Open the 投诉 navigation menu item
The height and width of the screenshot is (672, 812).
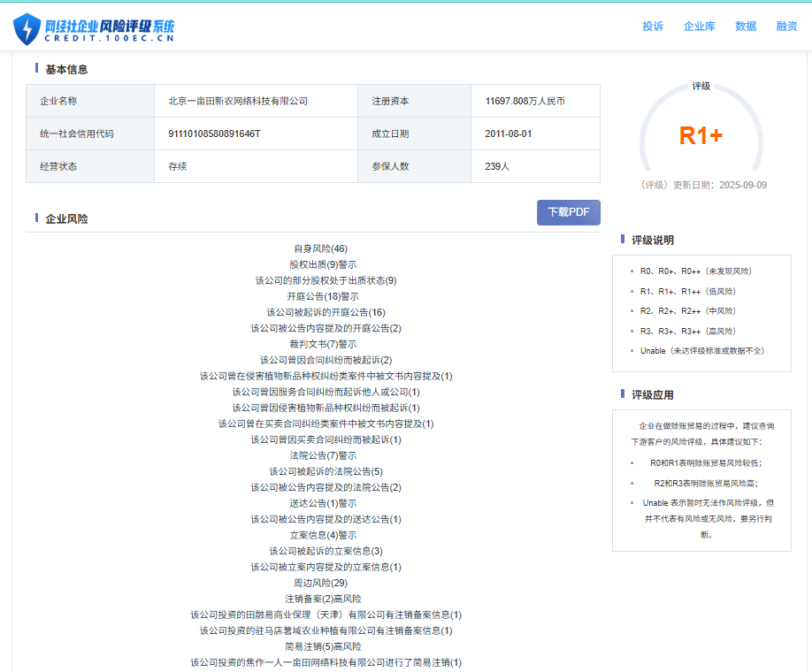pos(653,27)
